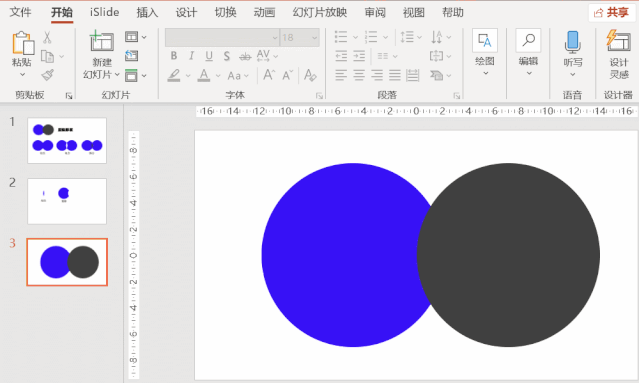Open the File (文件) tab
This screenshot has width=639, height=383.
[x=20, y=13]
